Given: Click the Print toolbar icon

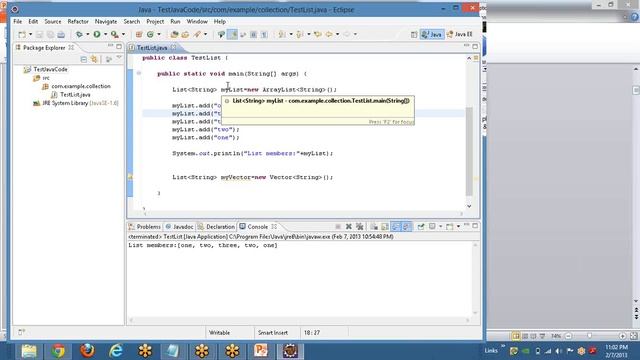Looking at the screenshot, I should (61, 35).
